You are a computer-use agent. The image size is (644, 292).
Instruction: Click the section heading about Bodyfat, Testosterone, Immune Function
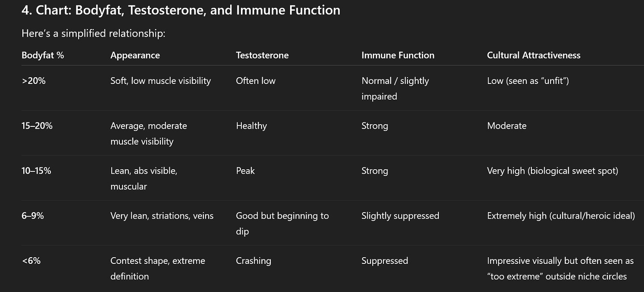(181, 10)
